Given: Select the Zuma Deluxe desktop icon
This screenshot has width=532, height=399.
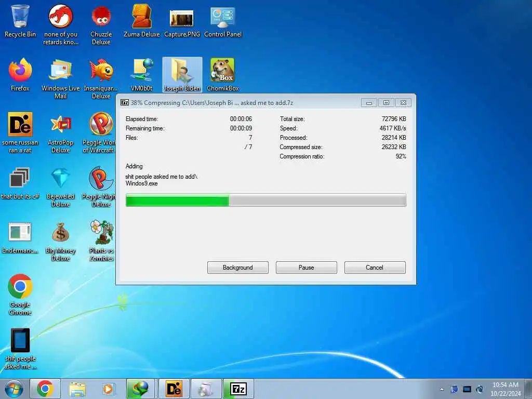Looking at the screenshot, I should coord(141,21).
